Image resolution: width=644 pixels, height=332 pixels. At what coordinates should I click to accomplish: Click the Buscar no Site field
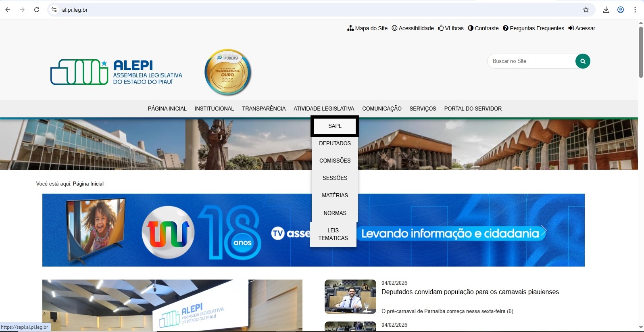[x=530, y=61]
